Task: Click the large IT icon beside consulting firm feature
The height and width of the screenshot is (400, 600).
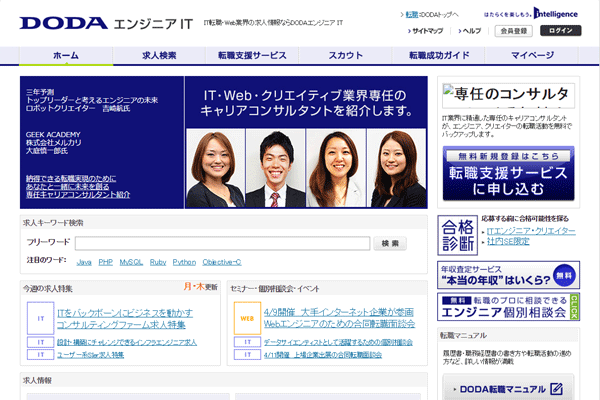Action: 41,318
